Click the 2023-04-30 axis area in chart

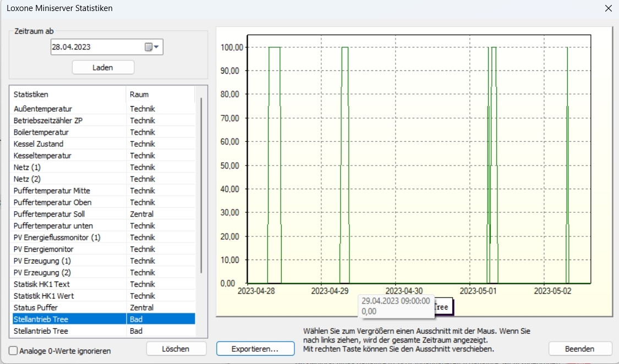click(404, 290)
